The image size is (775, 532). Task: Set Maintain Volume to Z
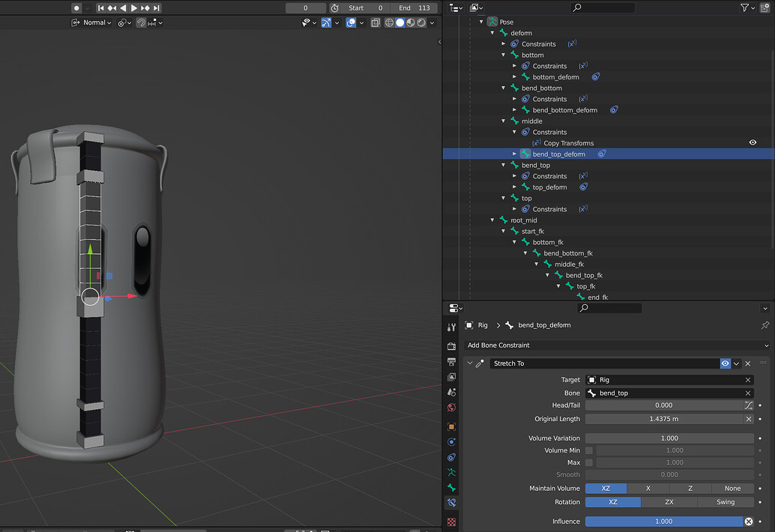[x=690, y=489]
